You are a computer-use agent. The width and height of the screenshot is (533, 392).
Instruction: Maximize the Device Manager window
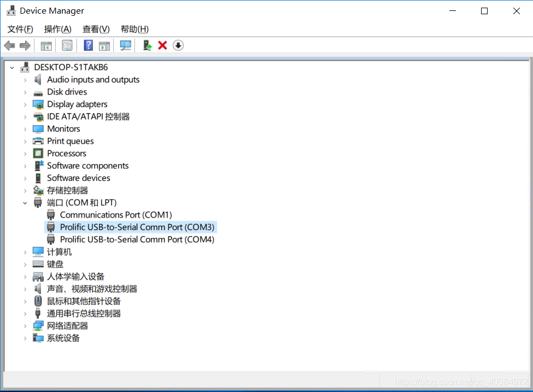point(484,11)
